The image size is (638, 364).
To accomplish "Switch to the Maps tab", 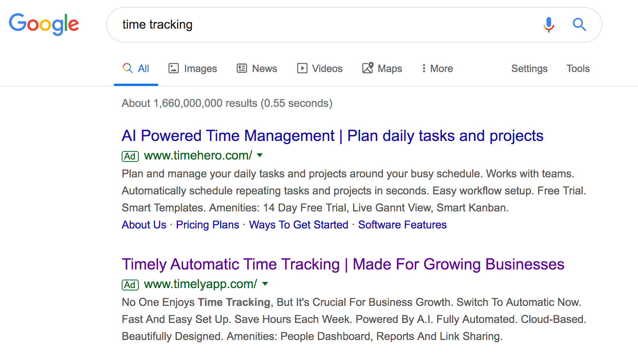I will click(382, 69).
